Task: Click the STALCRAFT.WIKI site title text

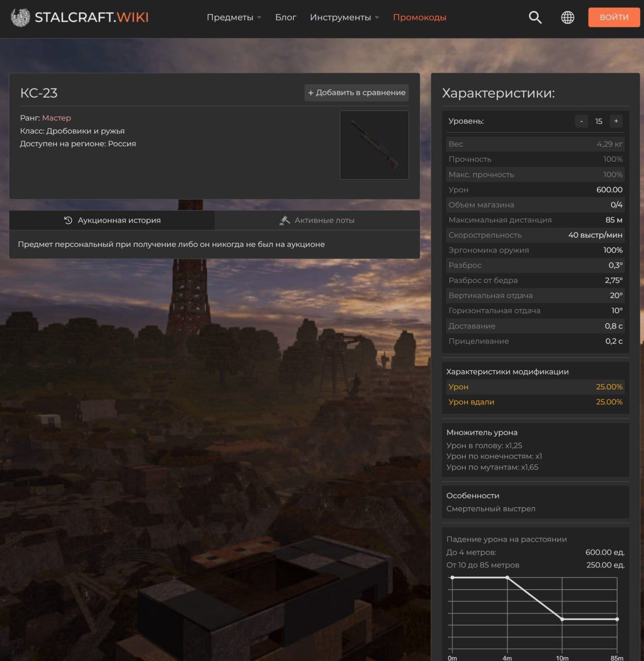Action: pos(91,18)
